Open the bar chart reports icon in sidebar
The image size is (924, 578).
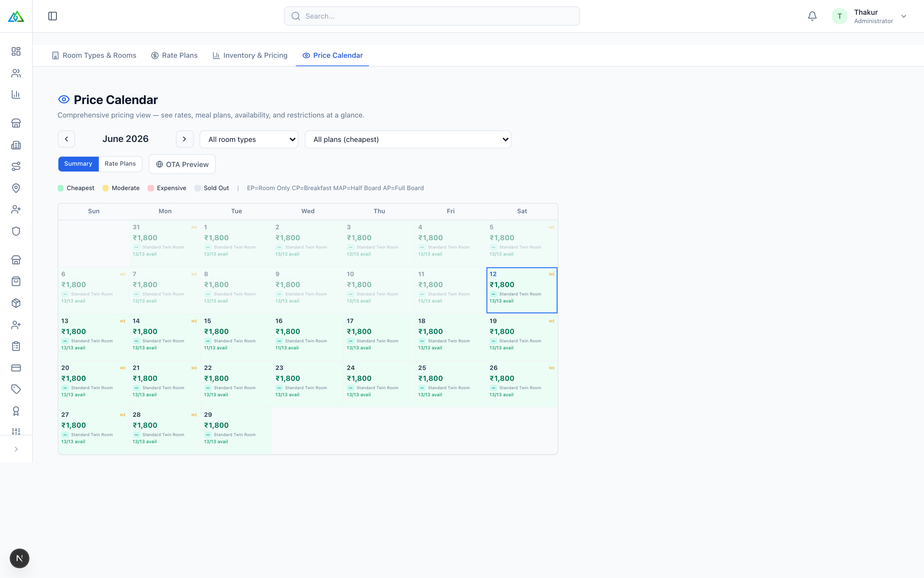pos(16,94)
